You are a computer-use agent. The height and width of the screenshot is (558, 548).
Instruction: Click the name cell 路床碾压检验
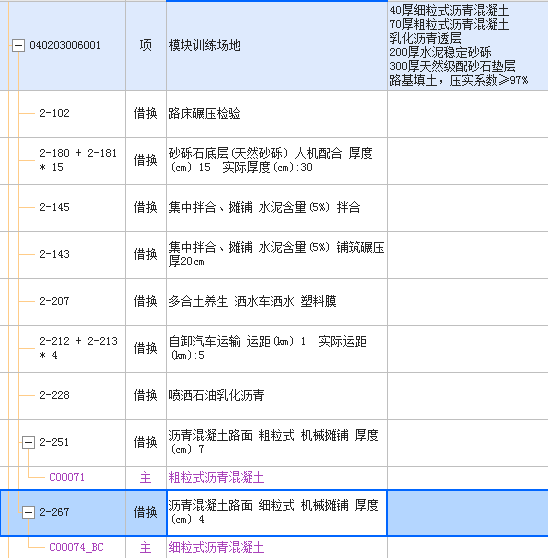tap(277, 114)
